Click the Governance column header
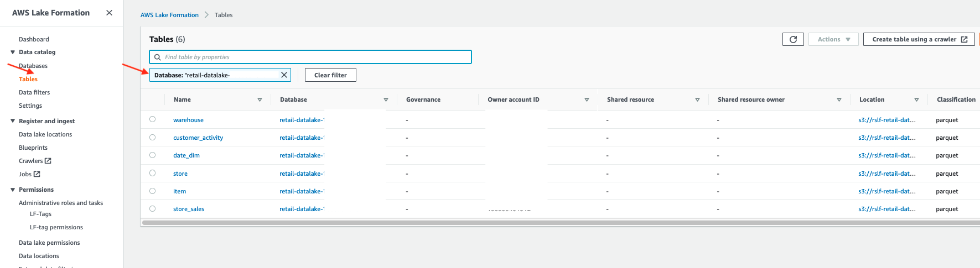 pyautogui.click(x=423, y=99)
